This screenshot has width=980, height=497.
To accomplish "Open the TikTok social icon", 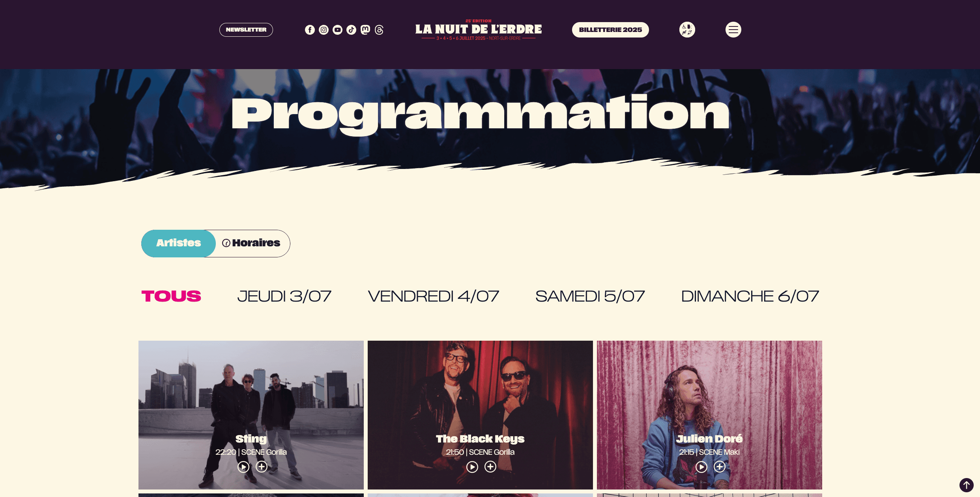I will pos(351,30).
